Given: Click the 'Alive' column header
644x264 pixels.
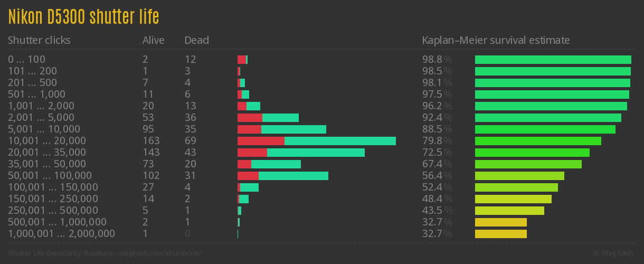Looking at the screenshot, I should [153, 40].
